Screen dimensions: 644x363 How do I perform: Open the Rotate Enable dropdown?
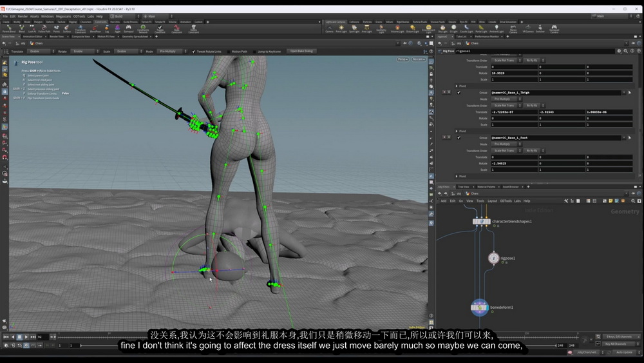[x=85, y=52]
